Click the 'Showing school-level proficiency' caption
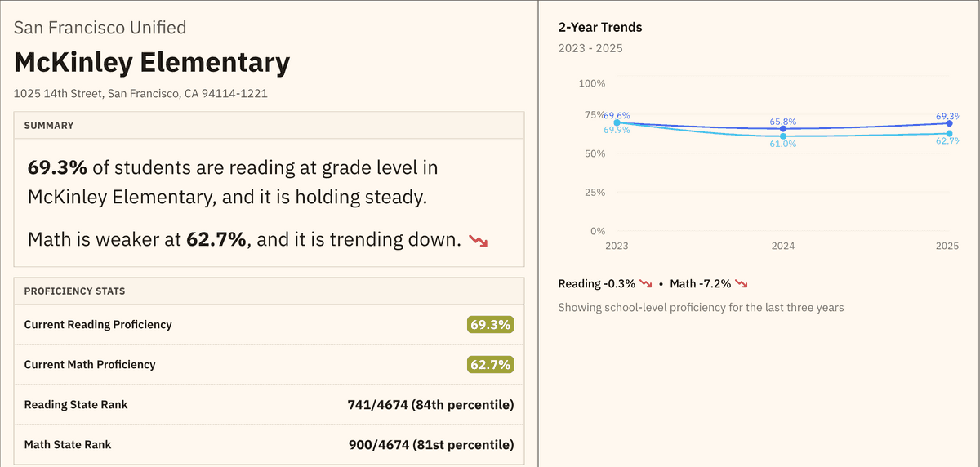Image resolution: width=980 pixels, height=467 pixels. (x=701, y=308)
